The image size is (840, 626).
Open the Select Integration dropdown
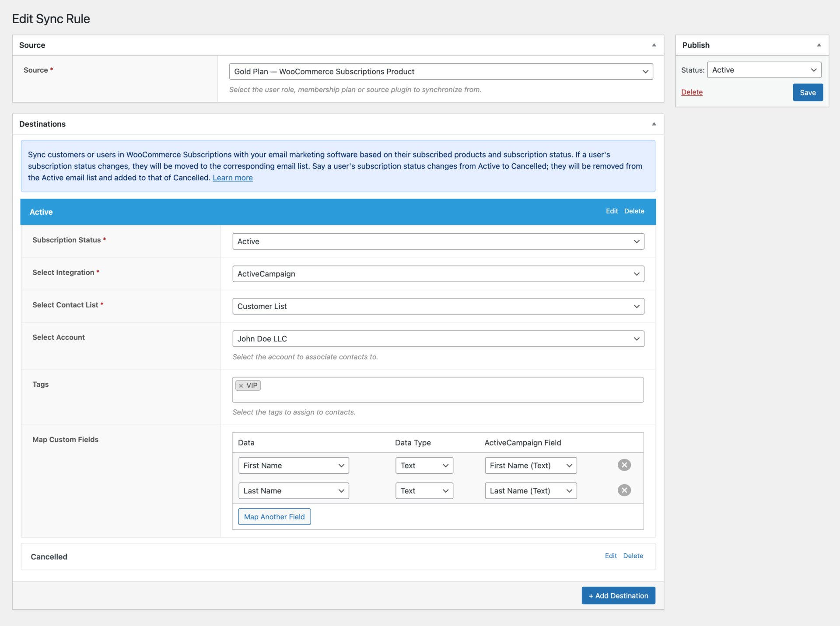click(x=438, y=273)
